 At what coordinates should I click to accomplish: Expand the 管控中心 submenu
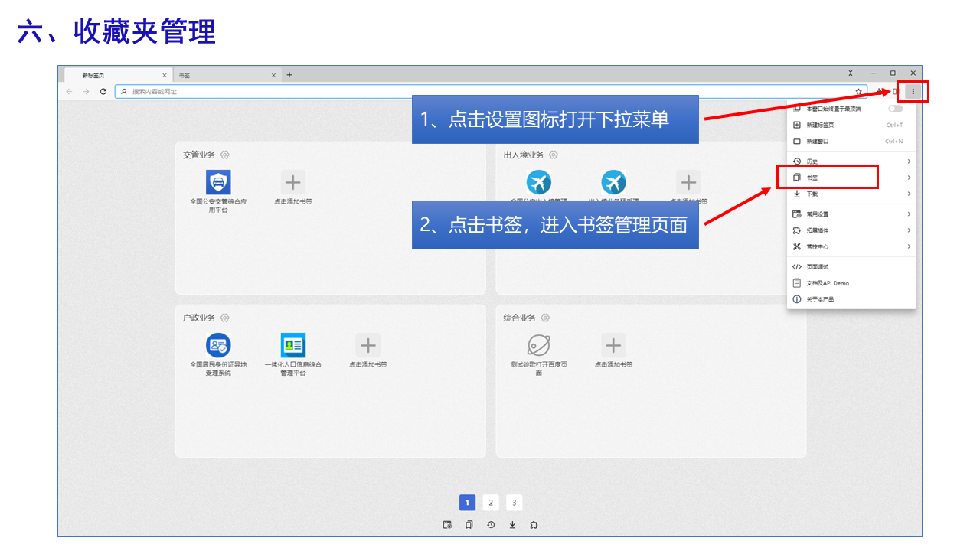[851, 246]
